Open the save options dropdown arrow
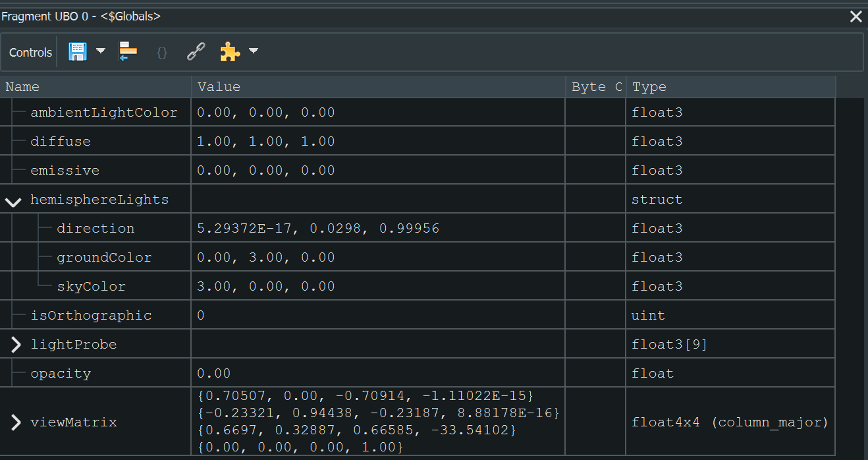The height and width of the screenshot is (460, 868). pyautogui.click(x=100, y=51)
